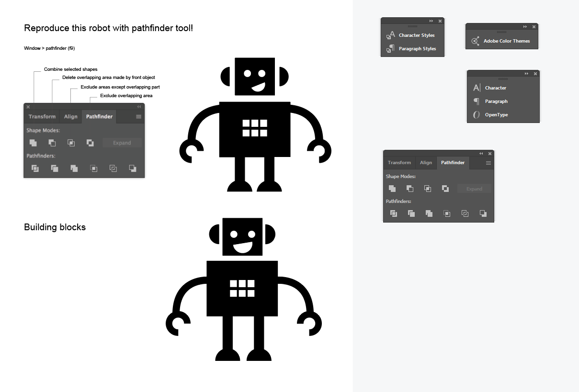Click Trim in the floating Pathfinder panel
This screenshot has height=392, width=579.
411,213
